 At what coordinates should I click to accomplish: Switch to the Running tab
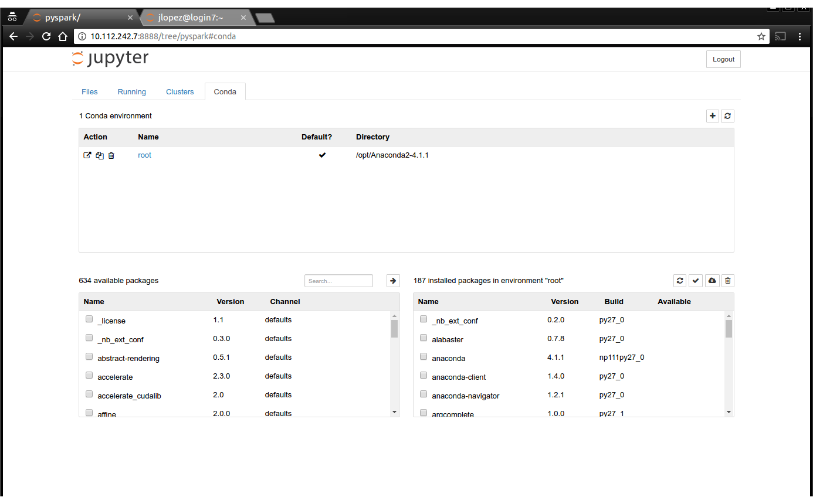[132, 92]
